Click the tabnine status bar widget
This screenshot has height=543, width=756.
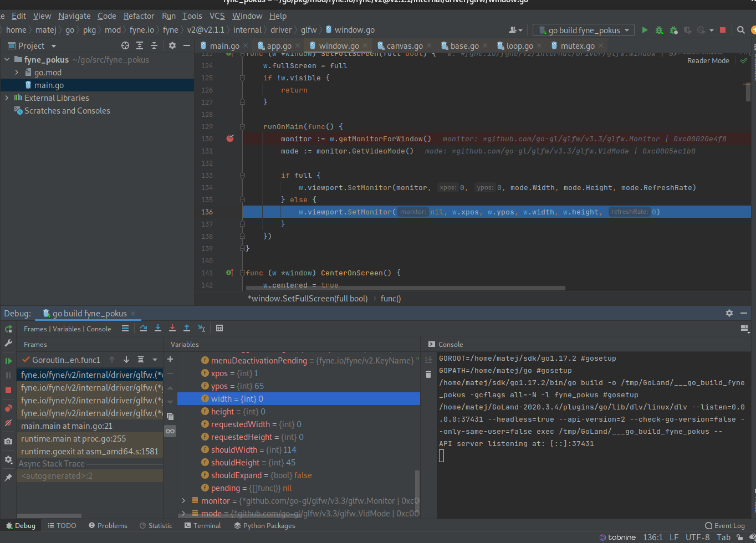617,537
